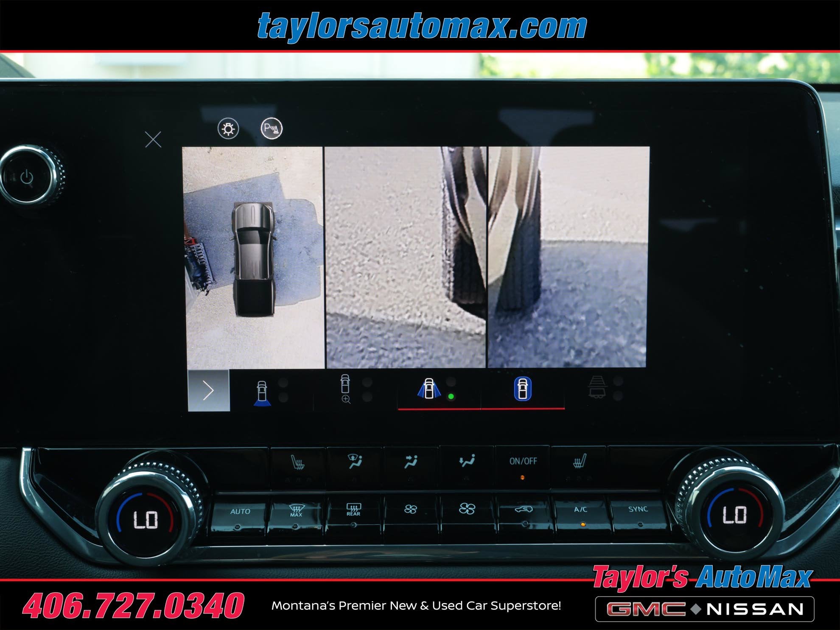This screenshot has height=630, width=840.
Task: Close the camera view with the X
Action: pos(153,139)
